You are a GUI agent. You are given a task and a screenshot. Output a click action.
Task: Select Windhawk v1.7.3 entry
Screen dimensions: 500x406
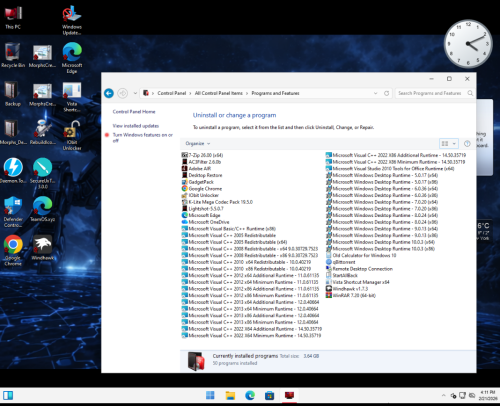tap(347, 289)
